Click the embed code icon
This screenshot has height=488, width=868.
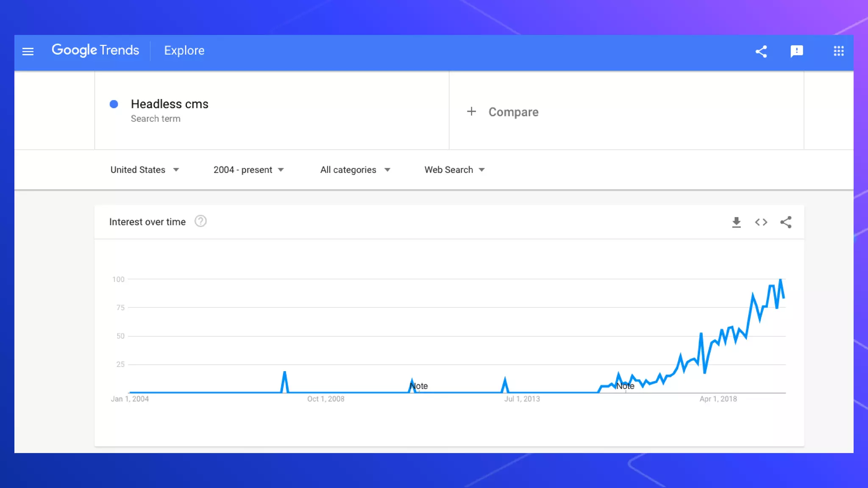point(761,222)
